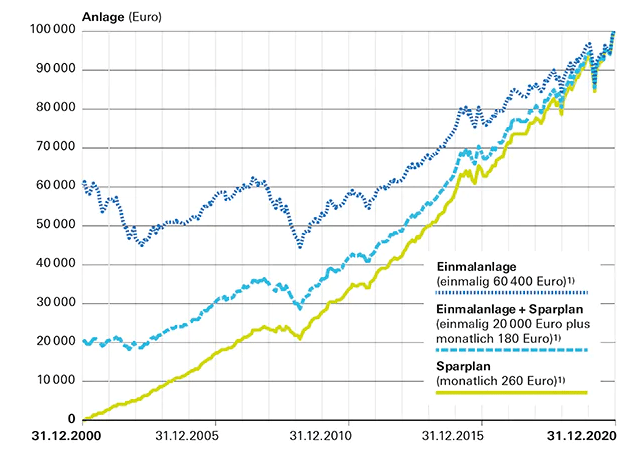Click '(einmalig 20 000 Euro plus' legend text
626x454 pixels.
[513, 324]
